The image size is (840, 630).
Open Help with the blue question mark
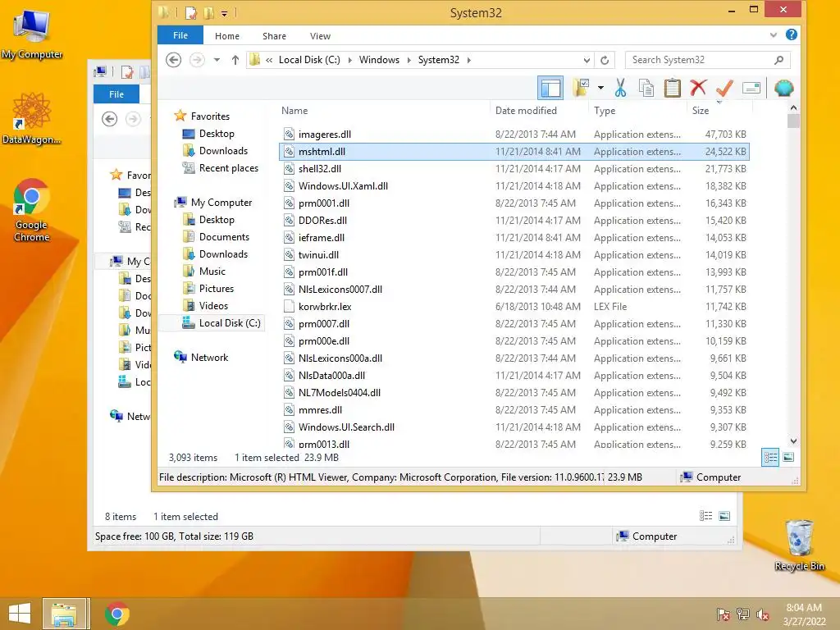pyautogui.click(x=792, y=34)
